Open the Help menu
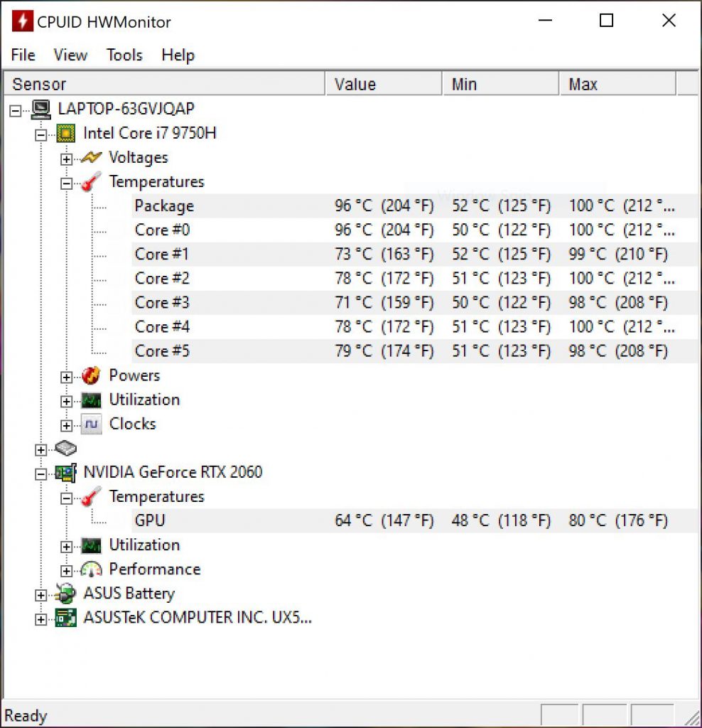The width and height of the screenshot is (702, 728). pos(178,55)
